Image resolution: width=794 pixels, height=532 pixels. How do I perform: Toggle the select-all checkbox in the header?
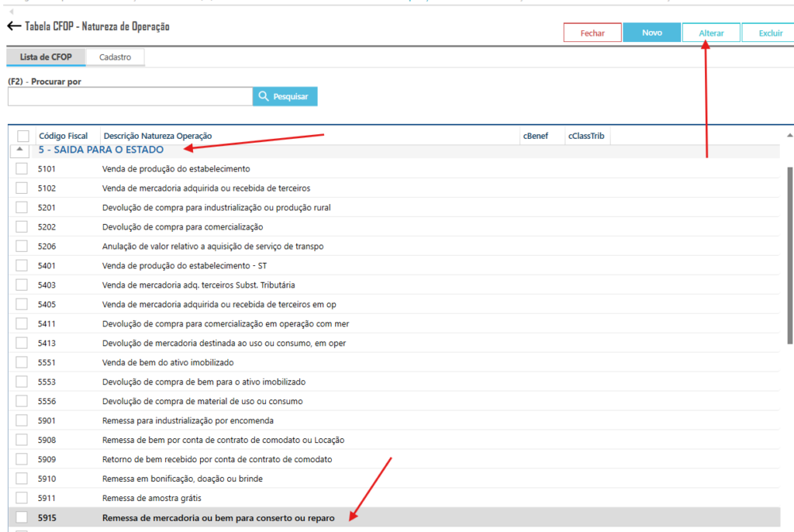(22, 136)
